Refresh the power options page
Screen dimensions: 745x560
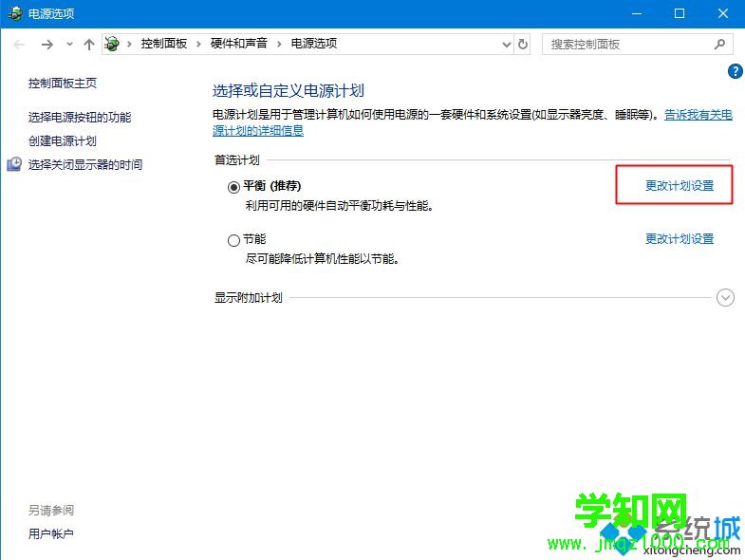pyautogui.click(x=523, y=45)
